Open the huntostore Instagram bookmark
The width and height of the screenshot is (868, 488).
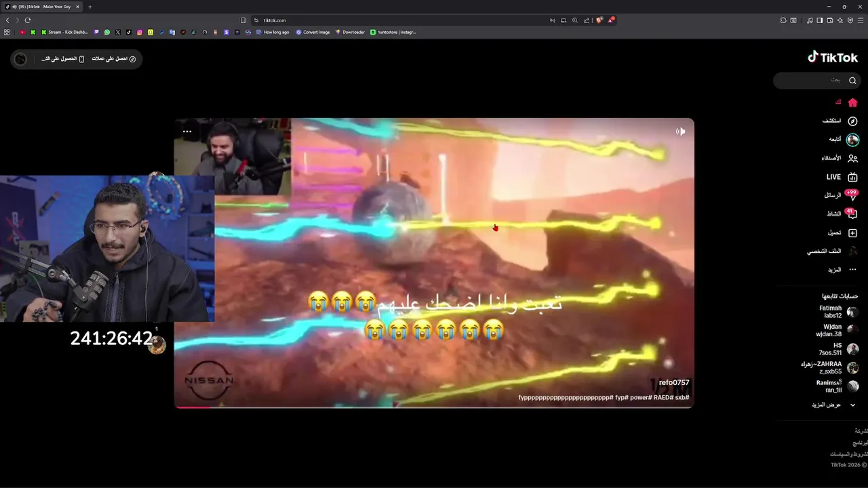click(x=393, y=32)
